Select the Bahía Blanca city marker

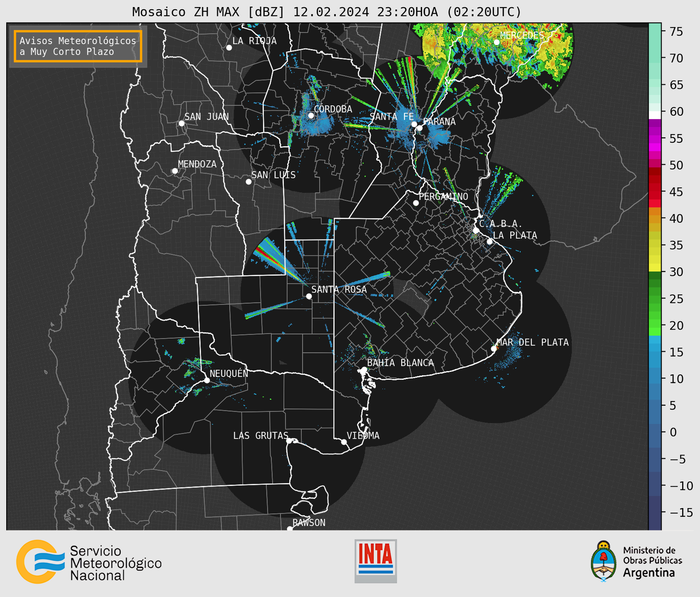pyautogui.click(x=364, y=369)
